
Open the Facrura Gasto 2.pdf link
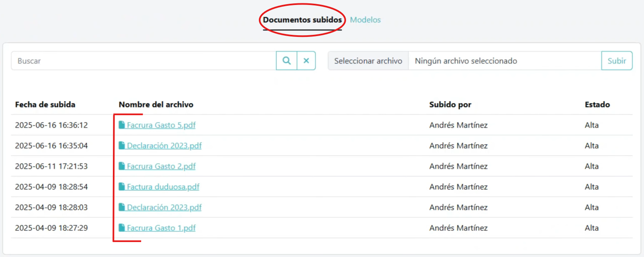[161, 166]
